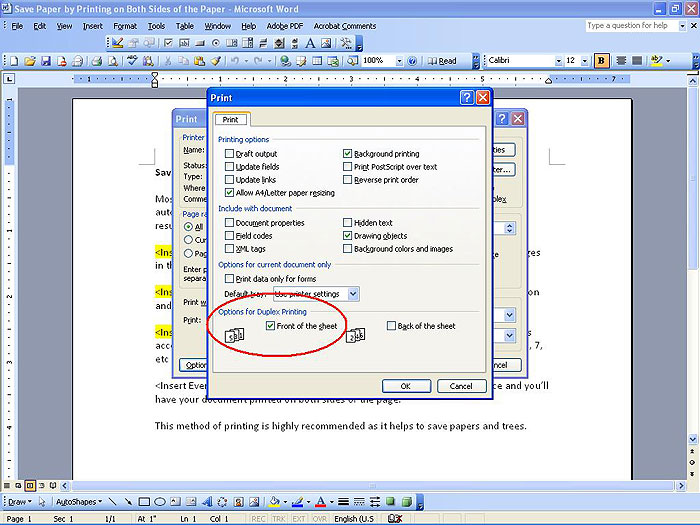Click the Print icon in Standard toolbar
The height and width of the screenshot is (525, 700).
pyautogui.click(x=96, y=61)
